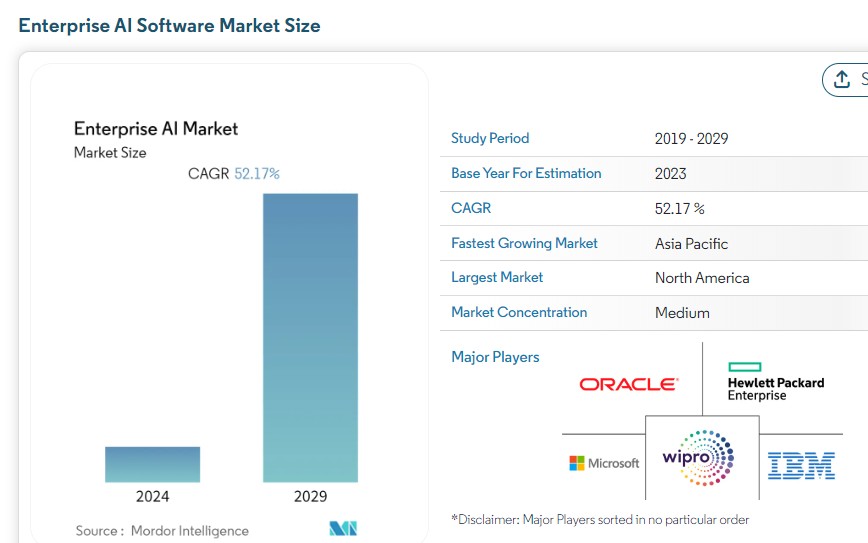
Task: Click the Market Concentration label
Action: tap(519, 312)
